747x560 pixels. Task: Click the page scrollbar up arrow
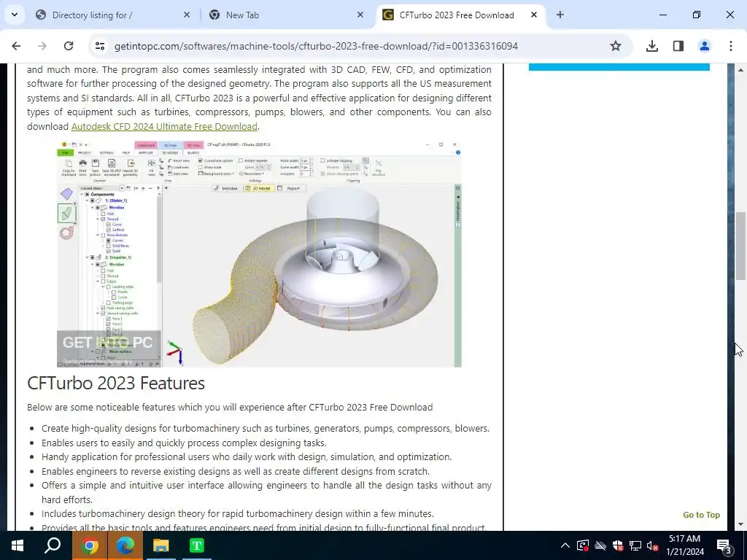click(x=740, y=70)
